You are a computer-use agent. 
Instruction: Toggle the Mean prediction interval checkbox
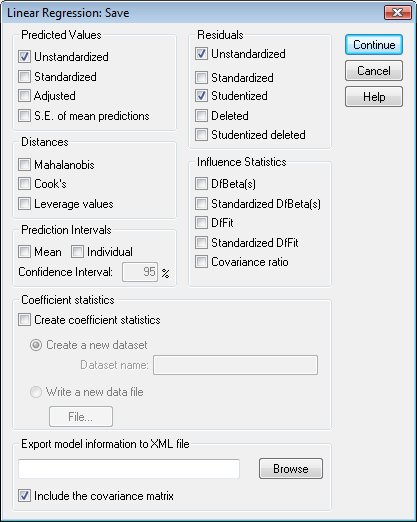tap(24, 252)
